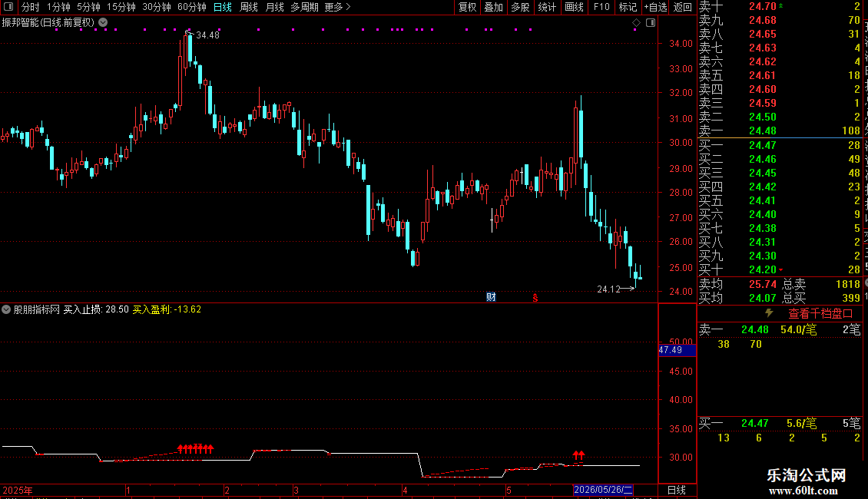
Task: Click the red S marker on chart
Action: pyautogui.click(x=535, y=298)
